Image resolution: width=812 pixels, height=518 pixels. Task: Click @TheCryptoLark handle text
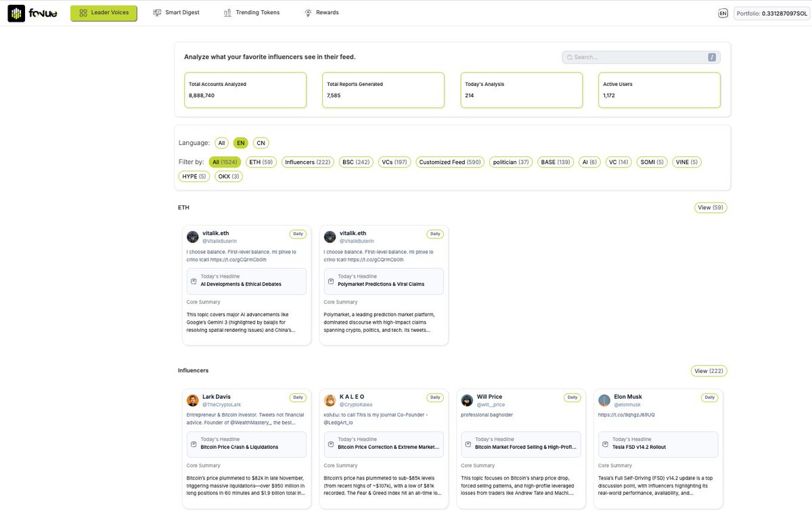pos(221,404)
